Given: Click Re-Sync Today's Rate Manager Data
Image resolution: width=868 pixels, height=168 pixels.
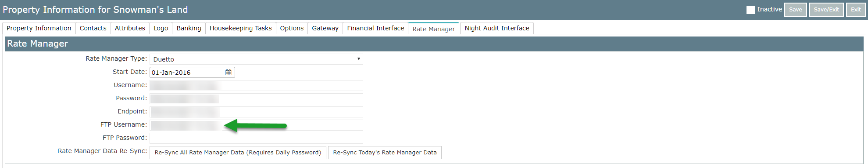Looking at the screenshot, I should click(x=385, y=153).
